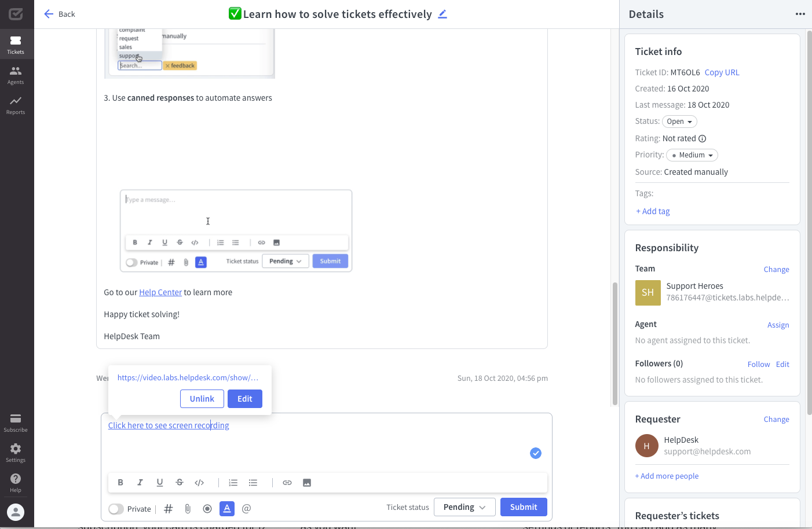
Task: Open Details more options menu
Action: tap(800, 14)
